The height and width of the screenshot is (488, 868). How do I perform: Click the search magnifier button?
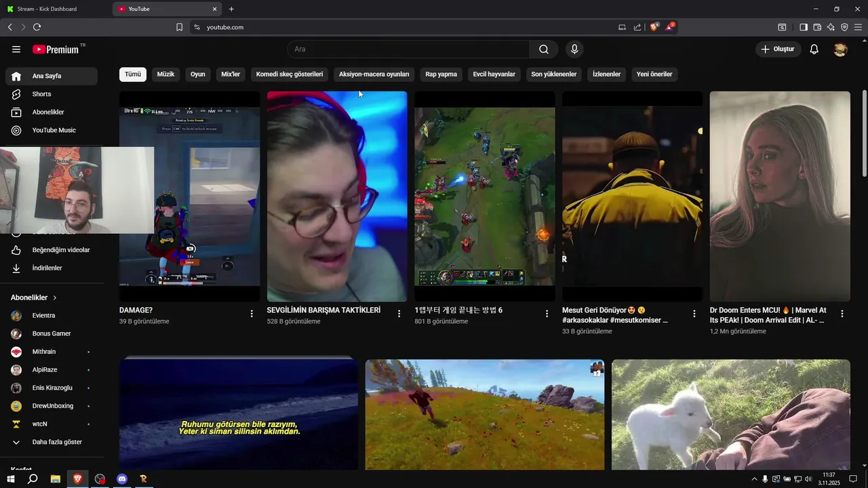pyautogui.click(x=544, y=49)
